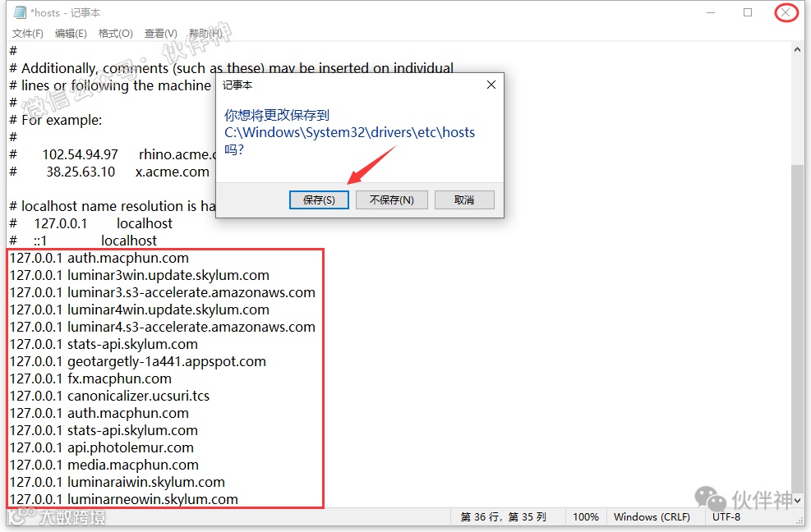
Task: Click the 100% zoom status entry
Action: pyautogui.click(x=586, y=517)
